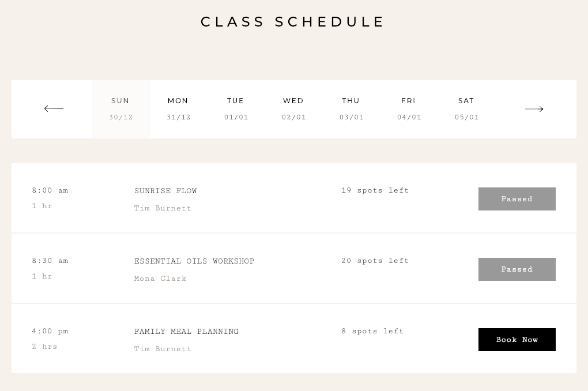Click instructor Mona Clark's name

pyautogui.click(x=160, y=279)
